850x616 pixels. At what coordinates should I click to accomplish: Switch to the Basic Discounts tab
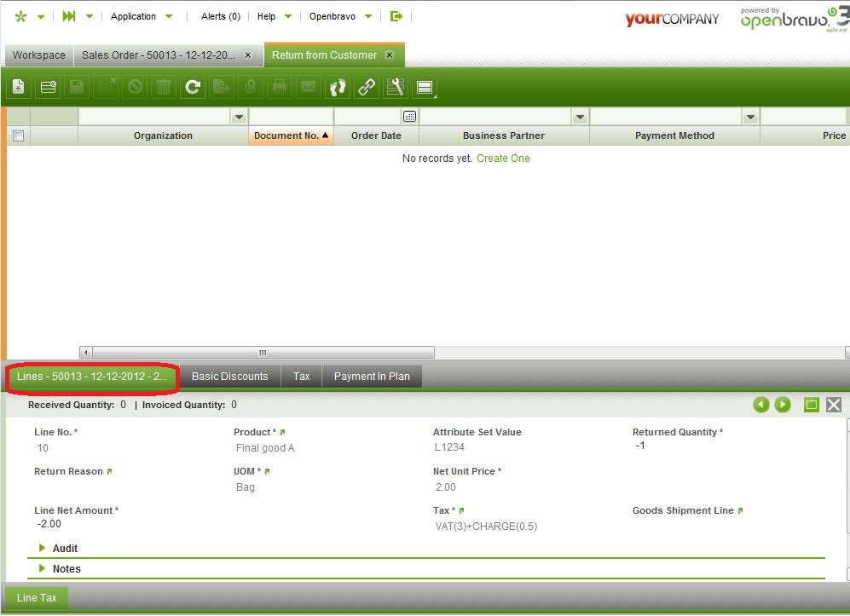click(x=229, y=377)
